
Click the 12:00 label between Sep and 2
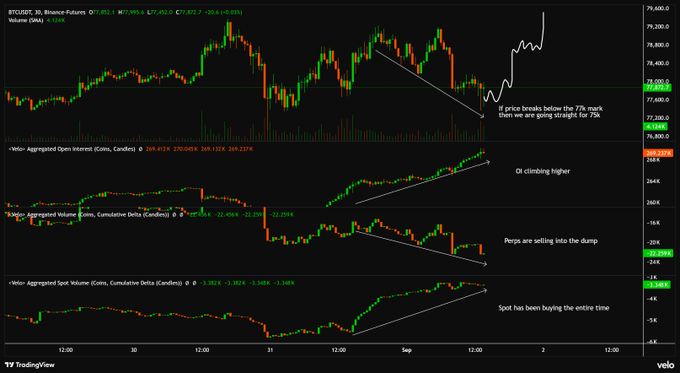pyautogui.click(x=475, y=350)
